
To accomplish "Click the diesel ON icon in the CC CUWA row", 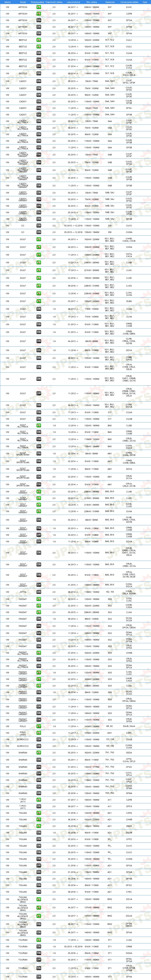I will coord(39,232).
